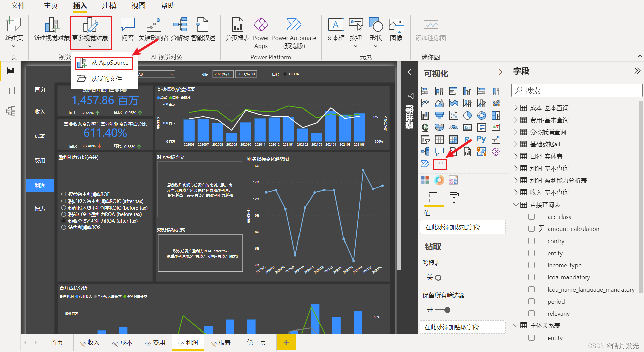Switch to model view in left sidebar
Image resolution: width=644 pixels, height=352 pixels.
click(x=11, y=111)
